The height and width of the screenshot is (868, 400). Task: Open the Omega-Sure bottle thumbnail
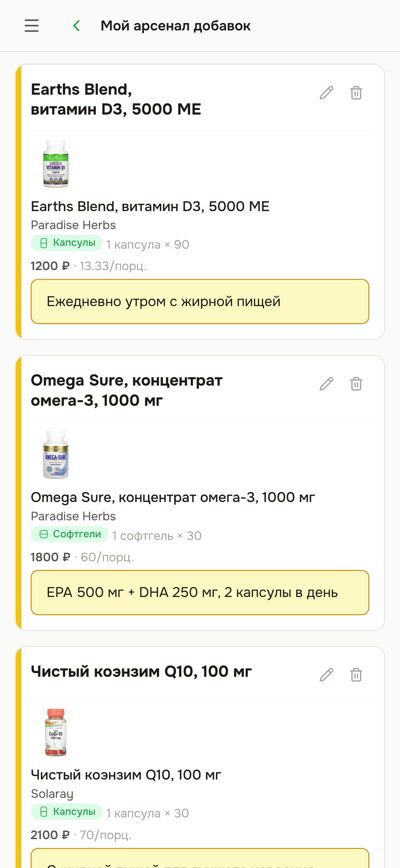click(x=56, y=455)
